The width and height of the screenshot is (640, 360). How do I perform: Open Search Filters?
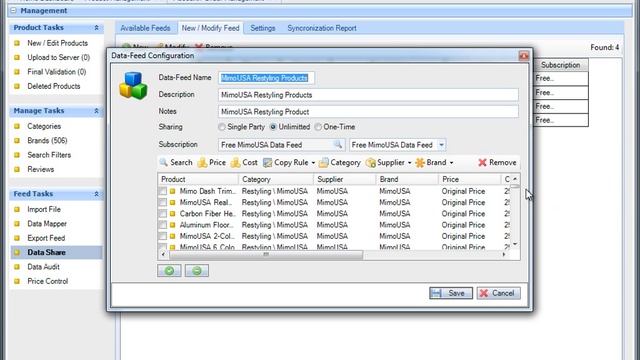click(49, 155)
